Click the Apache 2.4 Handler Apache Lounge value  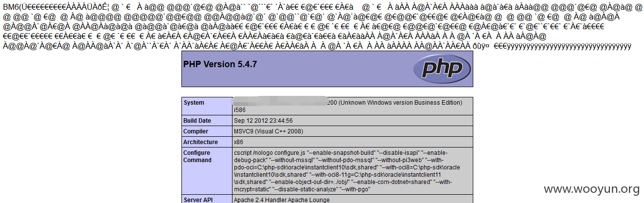tap(282, 200)
